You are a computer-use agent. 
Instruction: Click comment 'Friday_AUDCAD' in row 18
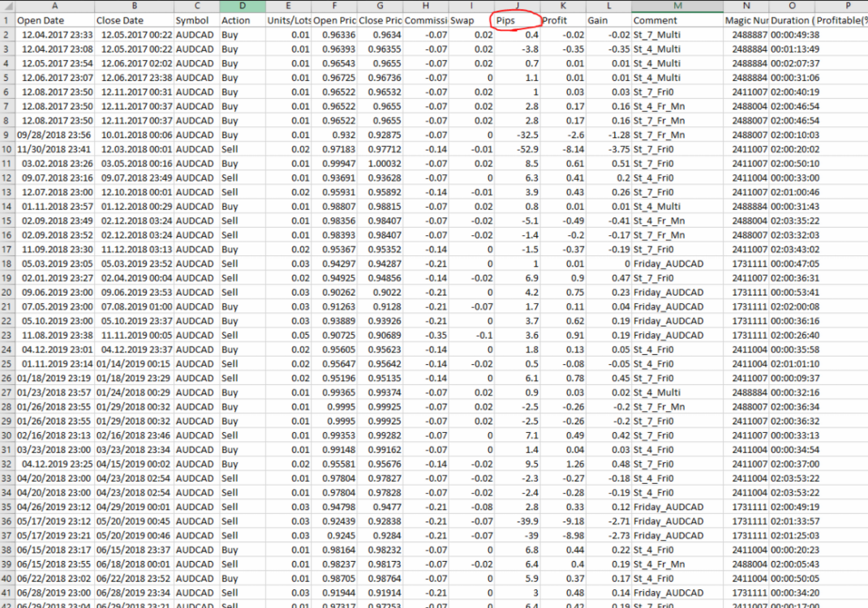pos(668,264)
